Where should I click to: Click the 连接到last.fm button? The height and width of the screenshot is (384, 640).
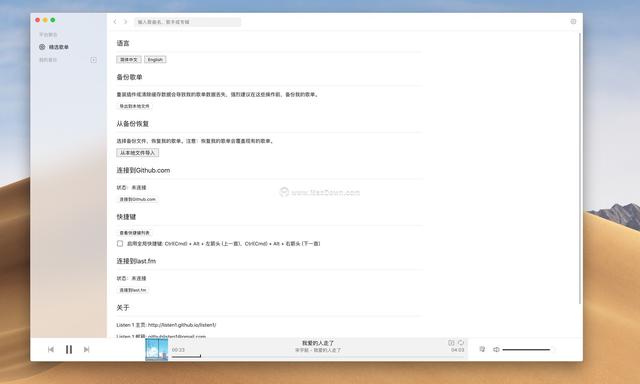coord(133,290)
